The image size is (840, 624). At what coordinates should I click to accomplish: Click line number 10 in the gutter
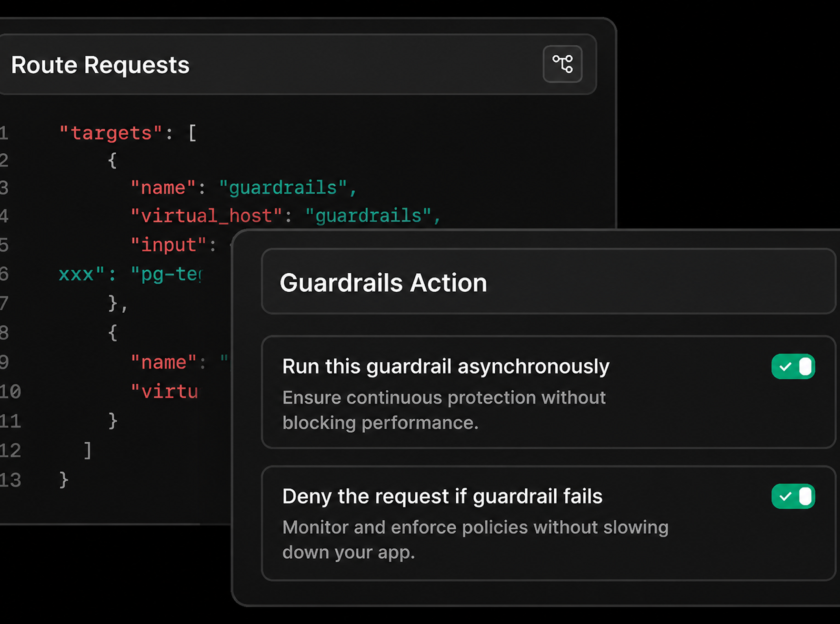(10, 392)
